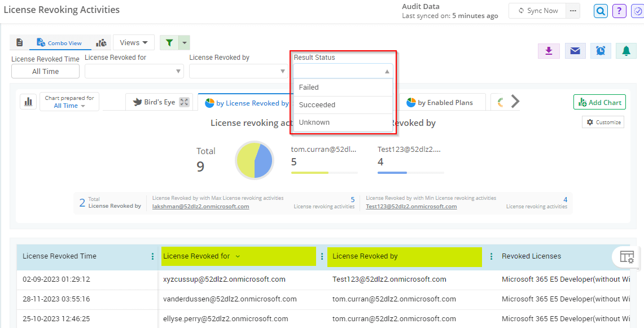
Task: Open the search panel
Action: 600,11
